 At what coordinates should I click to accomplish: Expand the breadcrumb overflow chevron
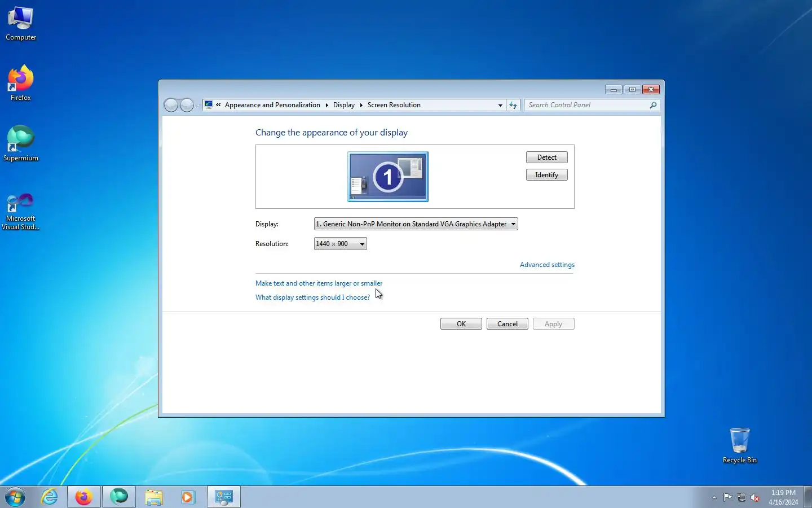[218, 105]
